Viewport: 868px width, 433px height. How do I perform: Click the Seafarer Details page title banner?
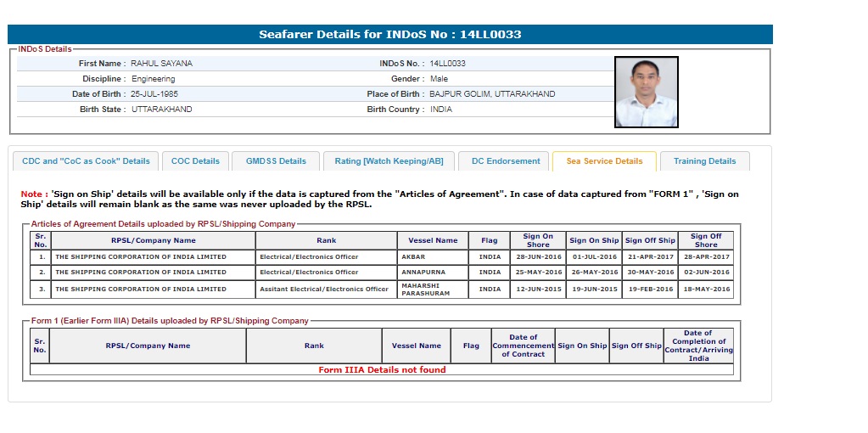tap(390, 35)
